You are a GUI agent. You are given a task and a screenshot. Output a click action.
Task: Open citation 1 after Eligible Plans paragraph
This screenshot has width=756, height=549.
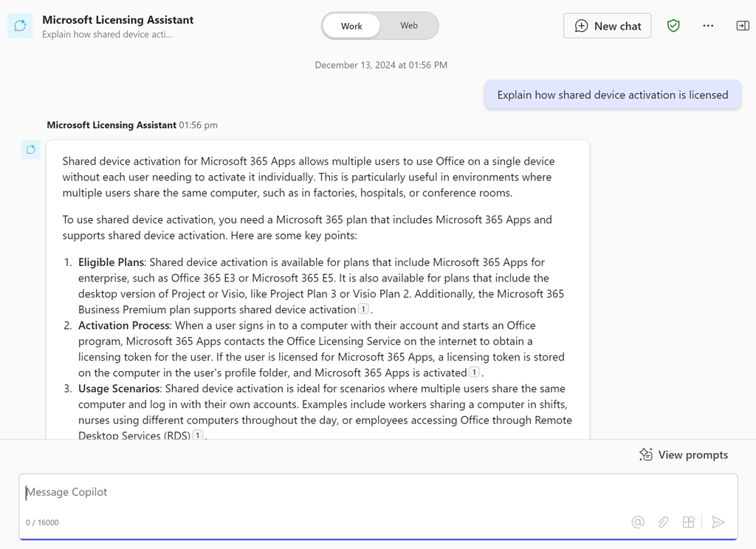tap(363, 310)
